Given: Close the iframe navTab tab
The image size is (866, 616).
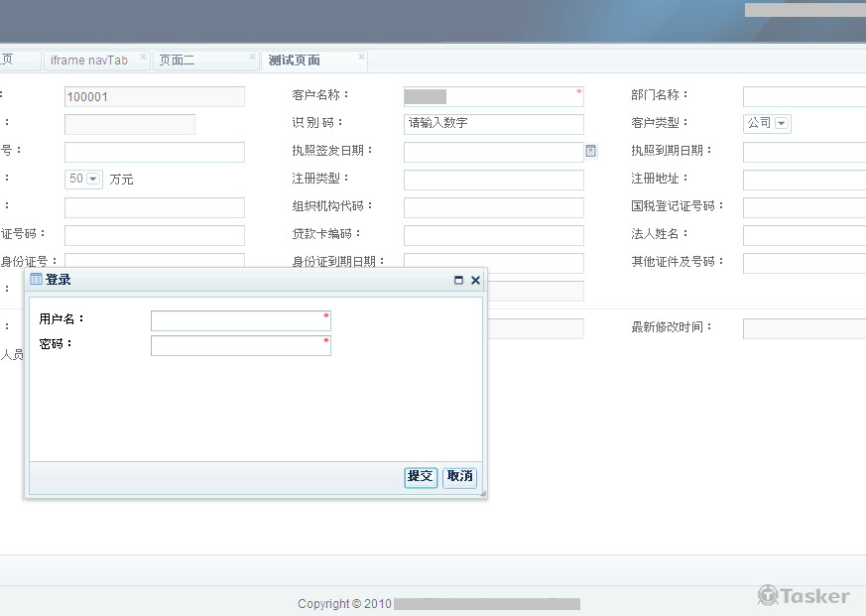Looking at the screenshot, I should coord(144,55).
